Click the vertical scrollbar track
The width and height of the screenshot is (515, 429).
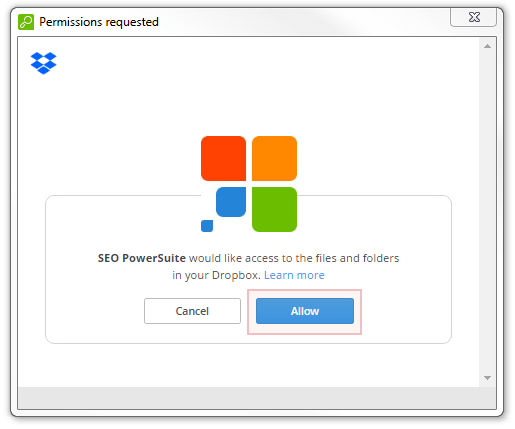487,212
